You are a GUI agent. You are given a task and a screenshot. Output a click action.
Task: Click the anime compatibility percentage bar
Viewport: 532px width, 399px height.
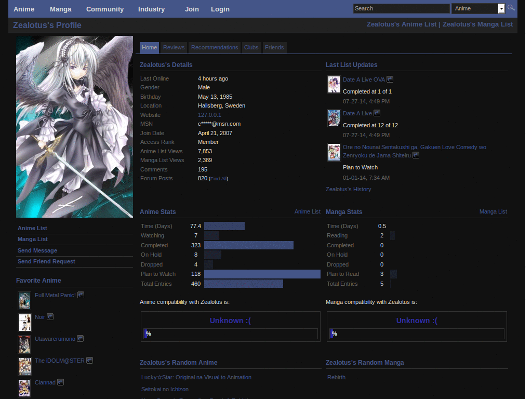[x=231, y=334]
